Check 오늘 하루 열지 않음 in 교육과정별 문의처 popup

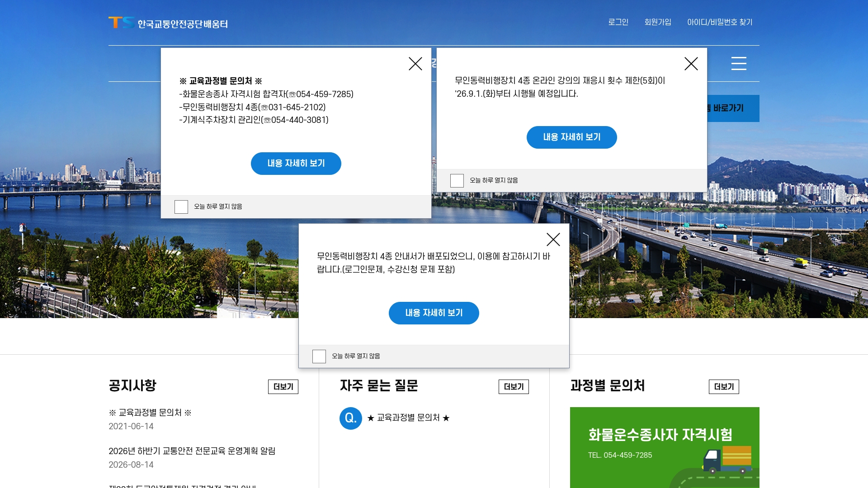[x=181, y=207]
